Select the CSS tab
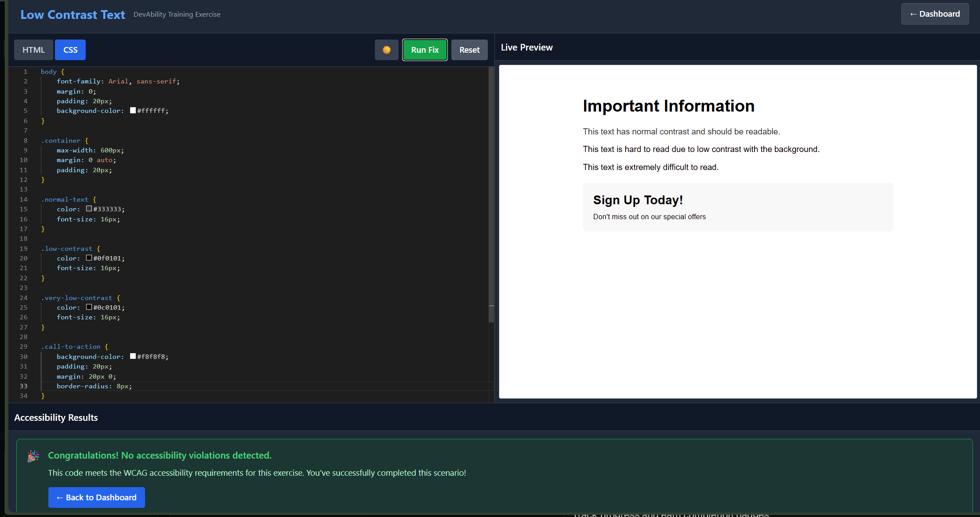The width and height of the screenshot is (980, 517). [70, 50]
